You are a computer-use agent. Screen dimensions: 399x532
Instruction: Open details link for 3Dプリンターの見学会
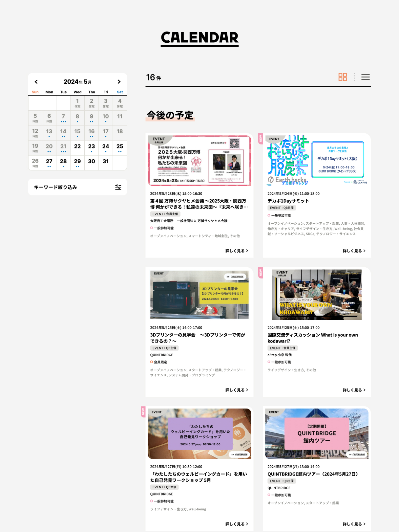click(236, 390)
